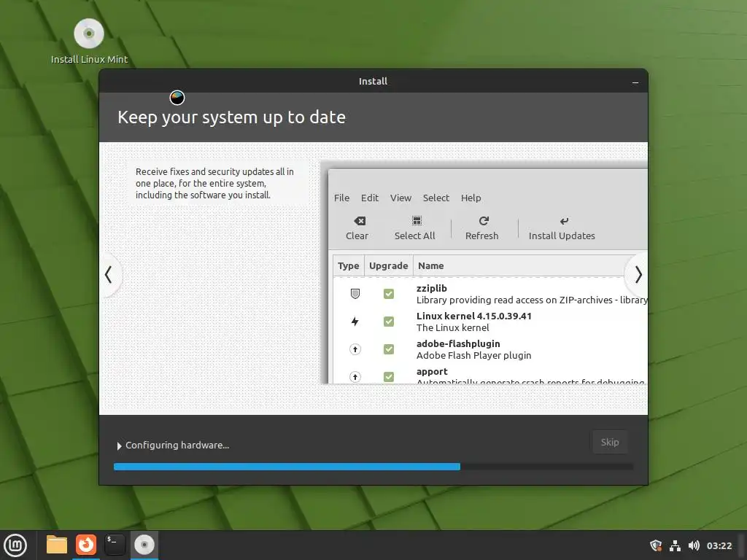Viewport: 747px width, 560px height.
Task: Go to the previous slideshow slide
Action: tap(109, 274)
